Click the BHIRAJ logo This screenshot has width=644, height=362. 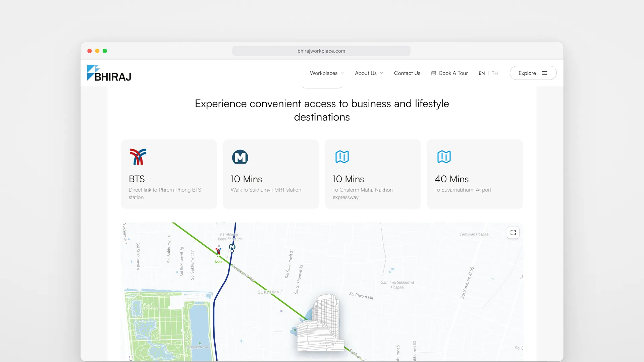[109, 73]
